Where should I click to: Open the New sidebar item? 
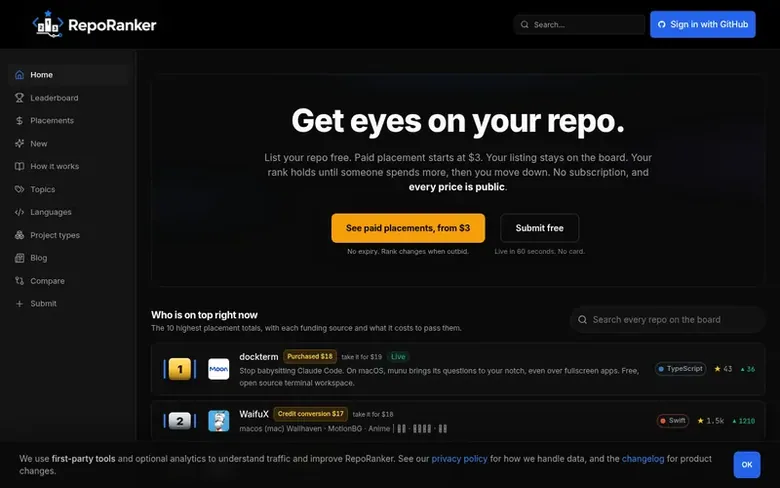pos(68,144)
